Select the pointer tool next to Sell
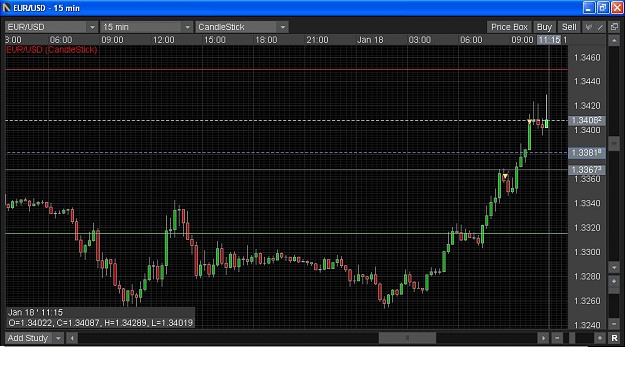Viewport: 625px width, 366px height. click(x=588, y=27)
